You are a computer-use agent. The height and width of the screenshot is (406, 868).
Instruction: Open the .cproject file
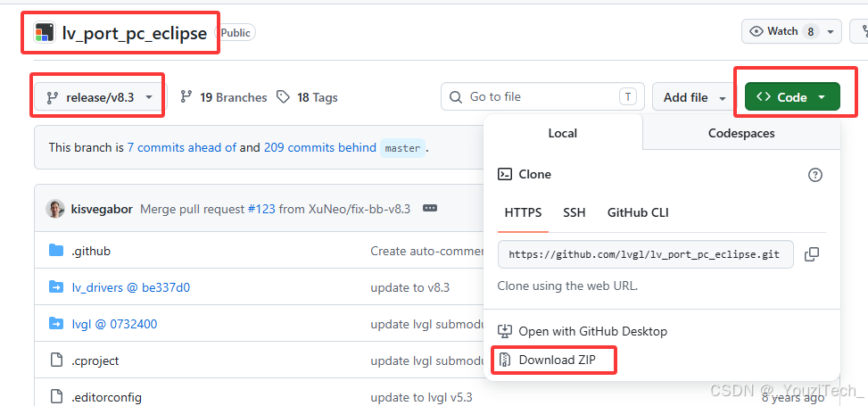point(95,360)
